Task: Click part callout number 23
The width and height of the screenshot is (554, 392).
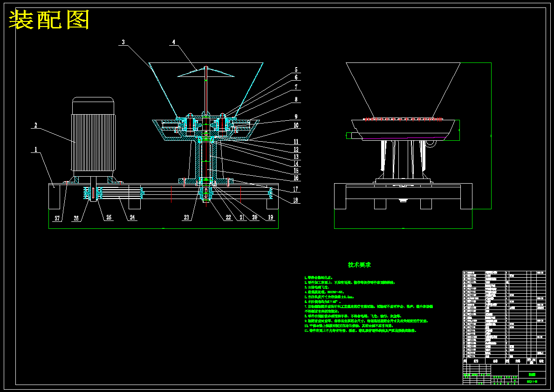Action: click(186, 218)
